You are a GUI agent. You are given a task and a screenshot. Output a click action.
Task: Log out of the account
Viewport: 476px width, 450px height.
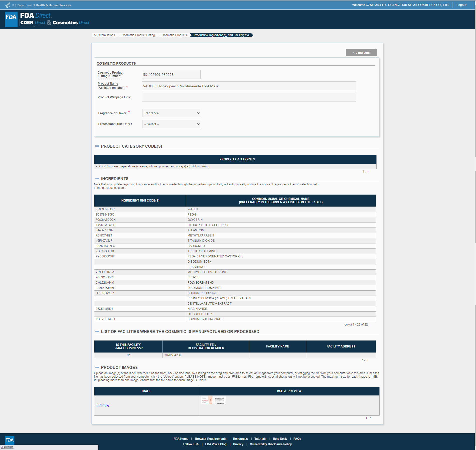click(461, 5)
